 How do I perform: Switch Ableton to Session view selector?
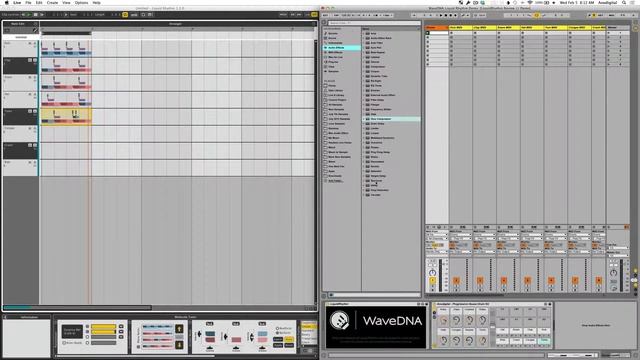[x=636, y=29]
